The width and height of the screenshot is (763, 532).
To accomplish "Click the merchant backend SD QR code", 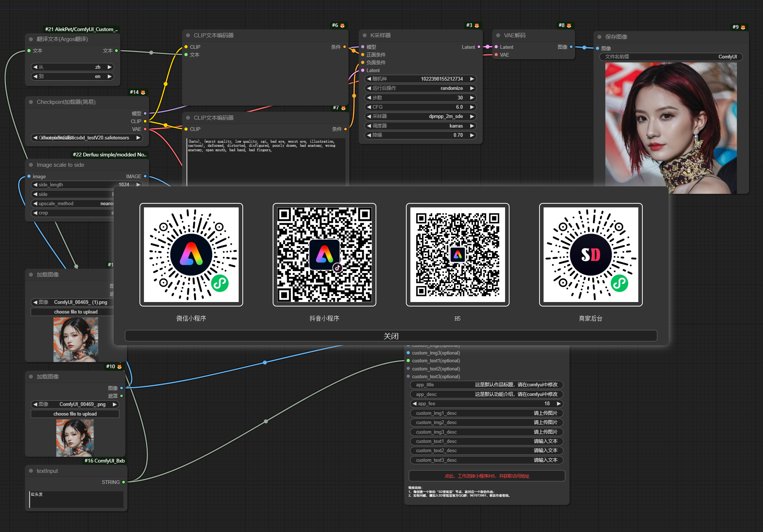I will [x=591, y=255].
